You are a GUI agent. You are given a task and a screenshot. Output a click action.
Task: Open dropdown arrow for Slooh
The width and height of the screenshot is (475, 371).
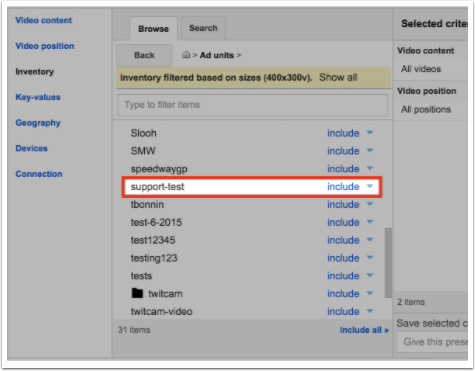click(370, 133)
